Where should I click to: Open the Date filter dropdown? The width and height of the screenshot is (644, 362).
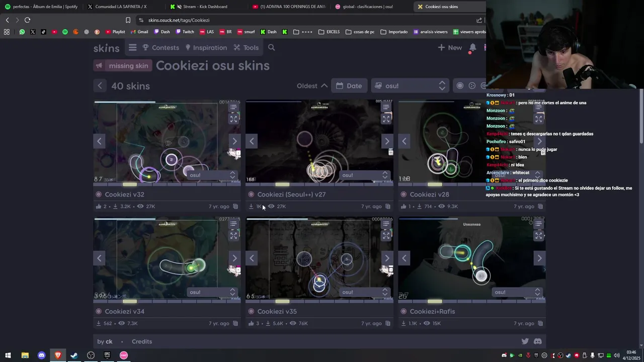point(349,85)
